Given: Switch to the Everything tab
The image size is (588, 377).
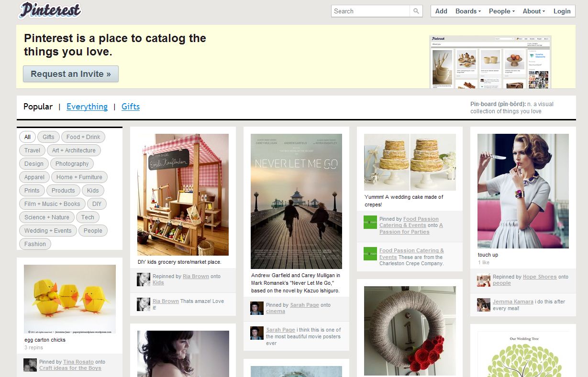Looking at the screenshot, I should click(87, 107).
